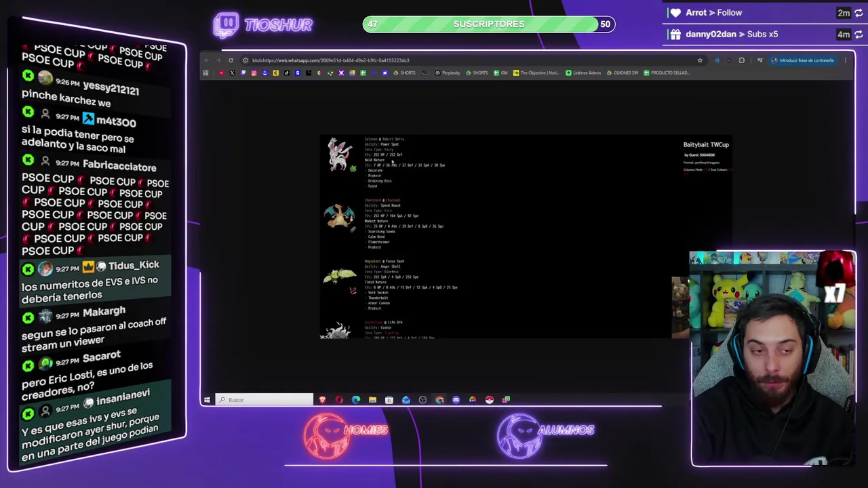Reload the page with the browser refresh button
868x488 pixels.
[x=231, y=60]
